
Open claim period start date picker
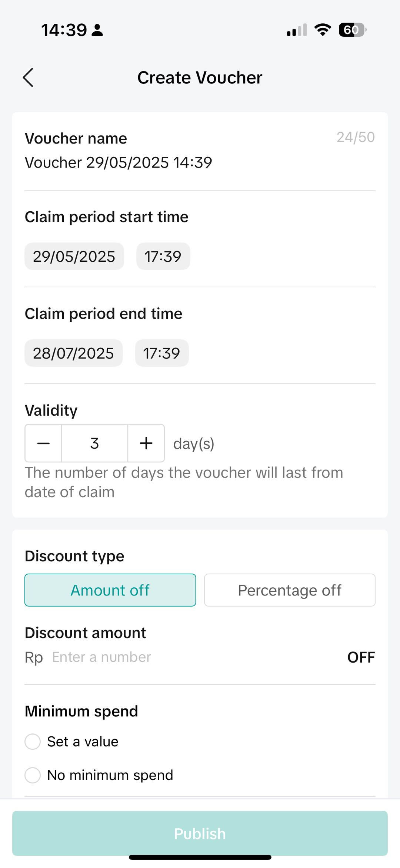pyautogui.click(x=74, y=256)
